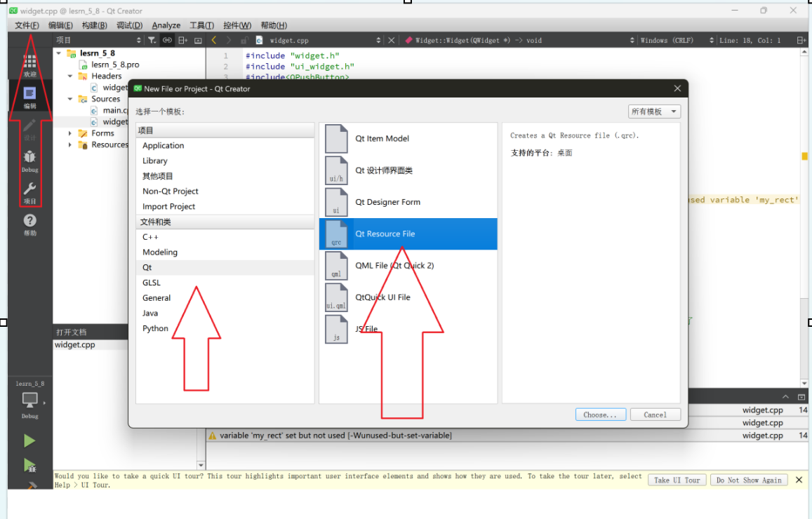
Task: Collapse the Sources folder
Action: click(x=70, y=99)
